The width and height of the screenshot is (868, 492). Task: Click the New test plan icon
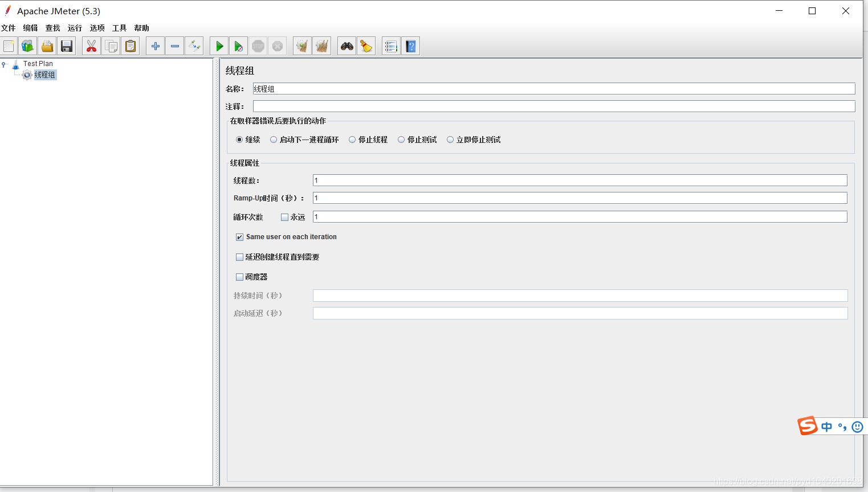tap(9, 46)
